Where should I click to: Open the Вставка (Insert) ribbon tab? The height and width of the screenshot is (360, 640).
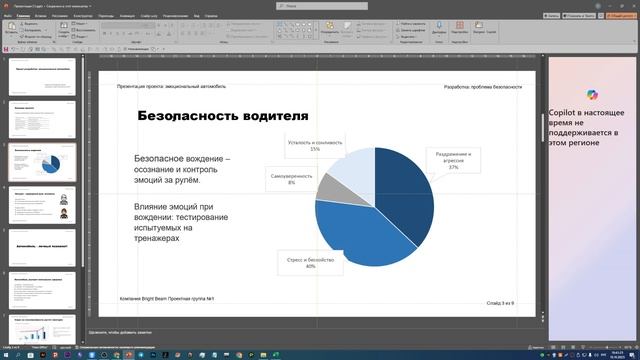pyautogui.click(x=40, y=16)
